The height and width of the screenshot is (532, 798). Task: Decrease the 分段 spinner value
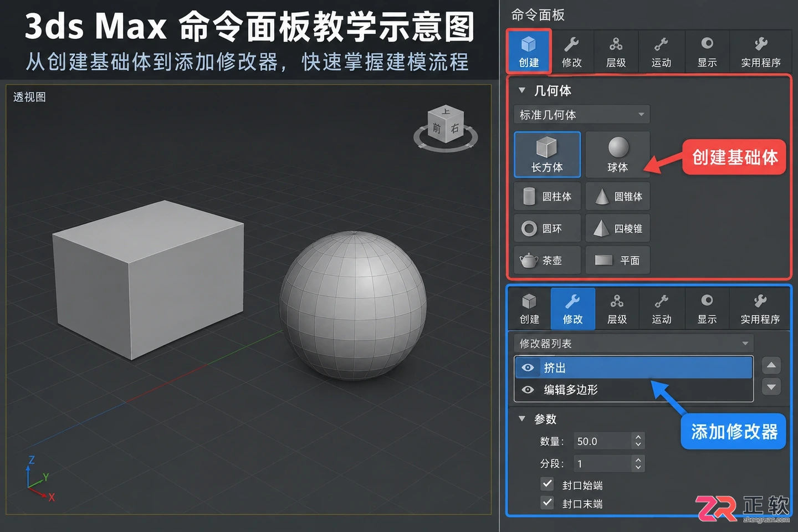click(x=638, y=468)
